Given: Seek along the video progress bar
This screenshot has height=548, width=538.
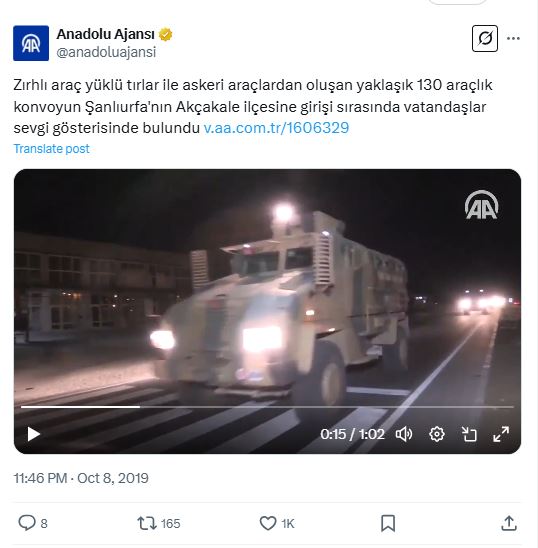Looking at the screenshot, I should click(267, 407).
